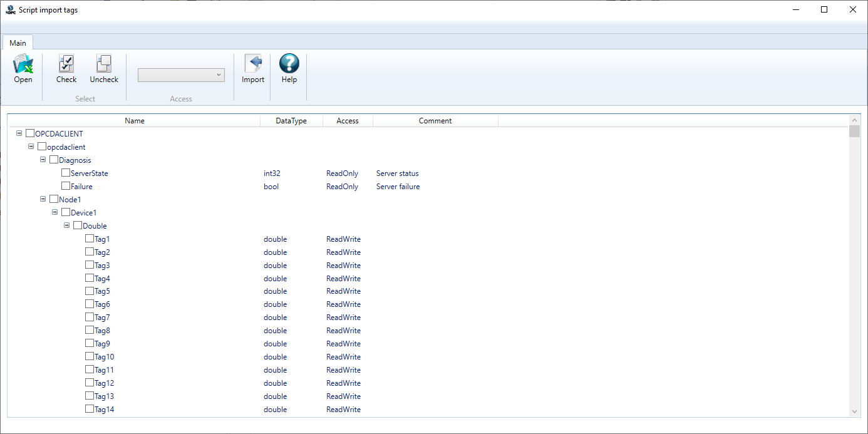The height and width of the screenshot is (434, 868).
Task: Open the Access dropdown combo box
Action: click(x=181, y=75)
